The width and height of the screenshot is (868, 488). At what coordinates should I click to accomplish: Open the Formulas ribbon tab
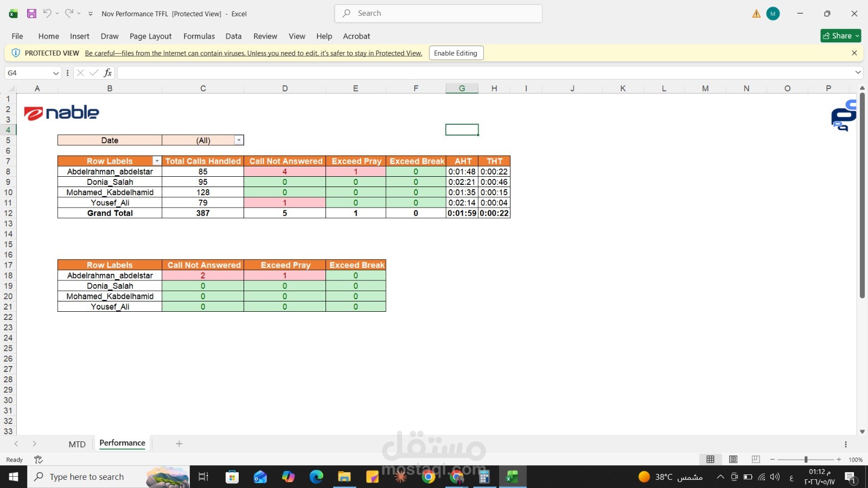pyautogui.click(x=199, y=36)
